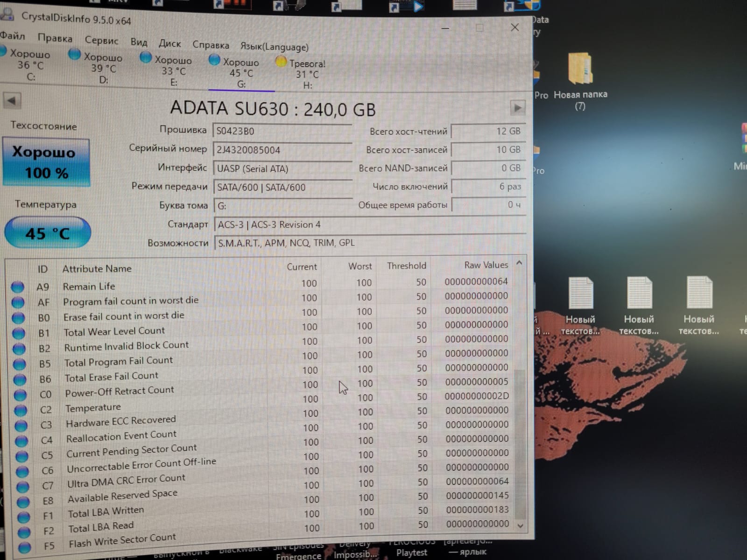Switch to disk C: at 36 °C
Screen dimensions: 747x560
click(x=29, y=65)
